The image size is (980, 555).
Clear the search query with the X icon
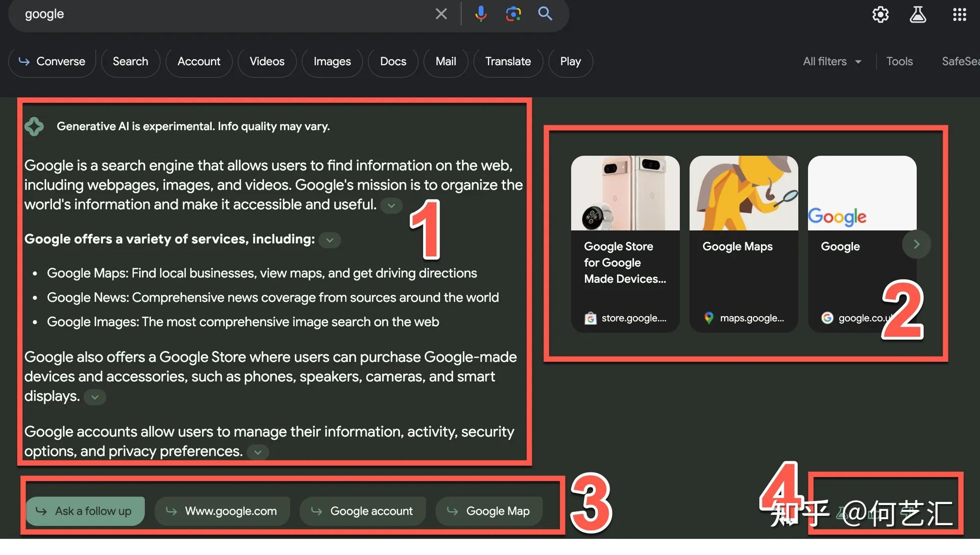pyautogui.click(x=441, y=14)
